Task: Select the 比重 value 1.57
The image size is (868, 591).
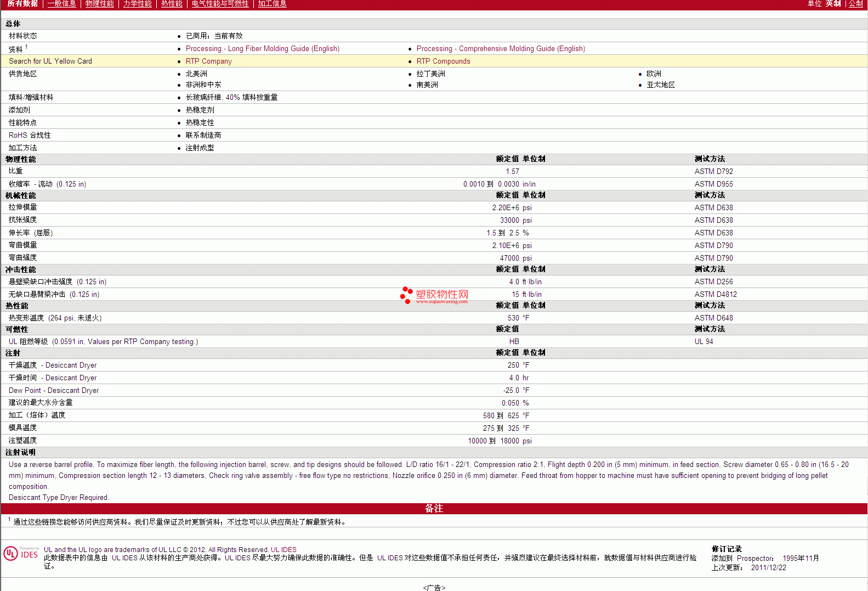Action: point(513,172)
